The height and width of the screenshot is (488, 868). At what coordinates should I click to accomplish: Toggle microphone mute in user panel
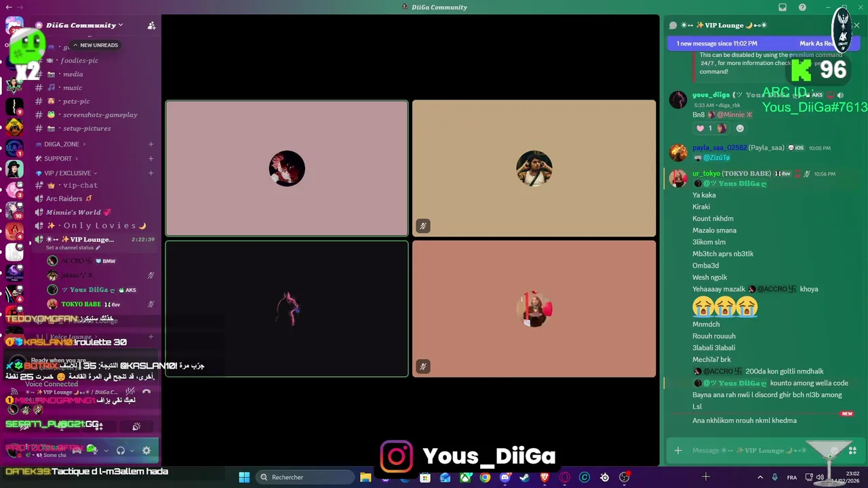pos(94,450)
